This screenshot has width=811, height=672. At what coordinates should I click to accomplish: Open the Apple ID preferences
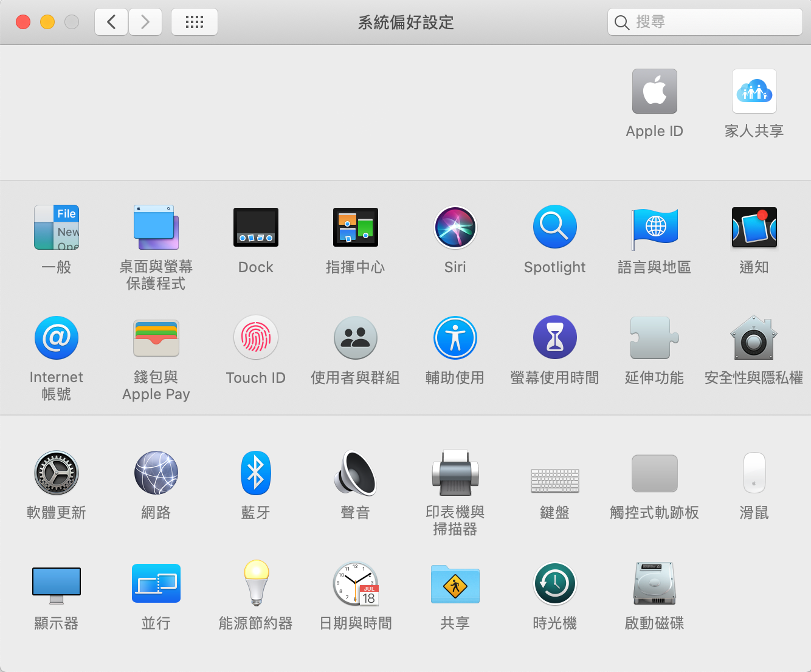654,92
